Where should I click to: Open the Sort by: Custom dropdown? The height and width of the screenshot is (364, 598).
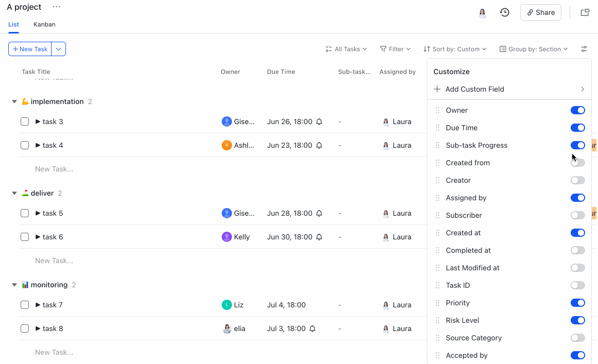pos(455,49)
